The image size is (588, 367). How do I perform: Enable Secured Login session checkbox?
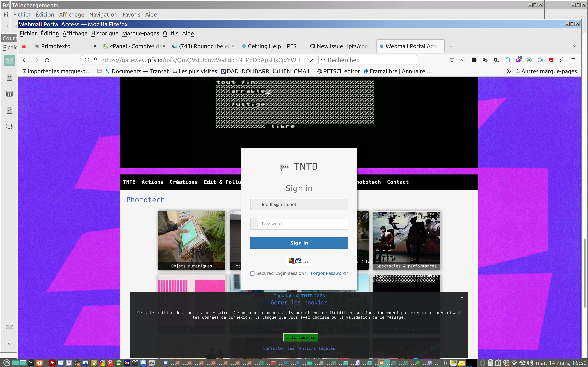[253, 274]
